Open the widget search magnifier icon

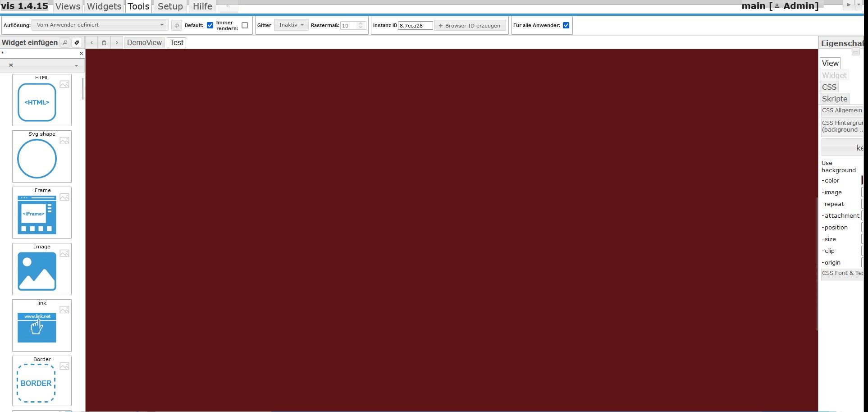pos(65,43)
